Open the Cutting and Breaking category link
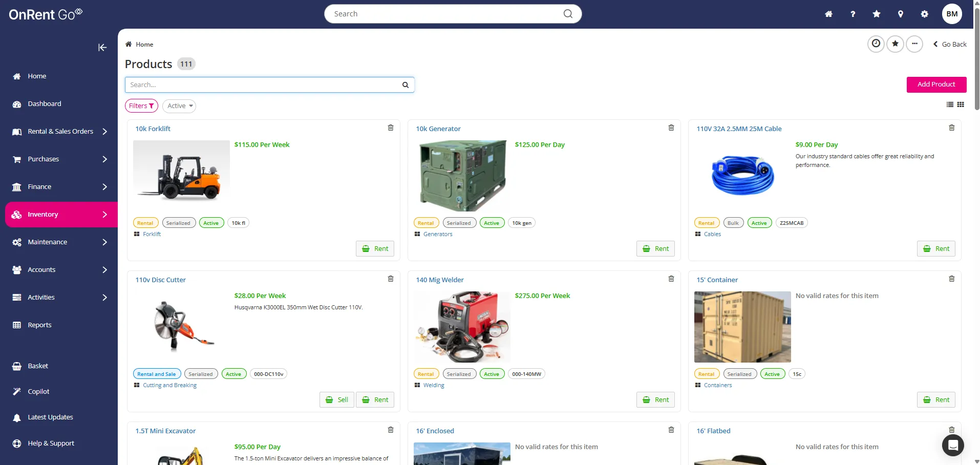Screen dimensions: 980x465 [169, 385]
